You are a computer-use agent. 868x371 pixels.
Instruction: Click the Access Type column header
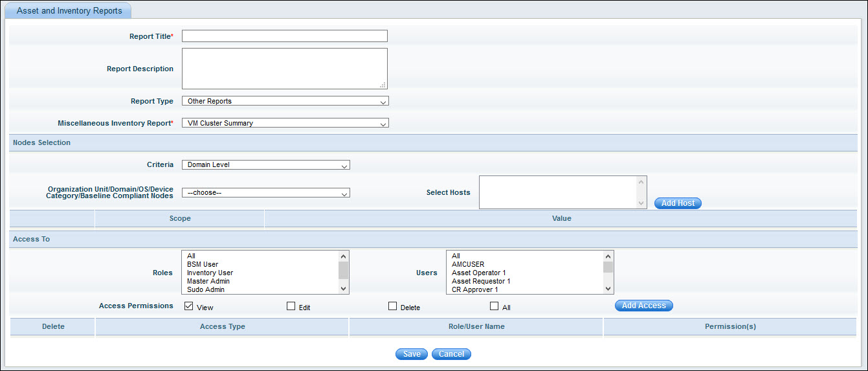pos(222,326)
